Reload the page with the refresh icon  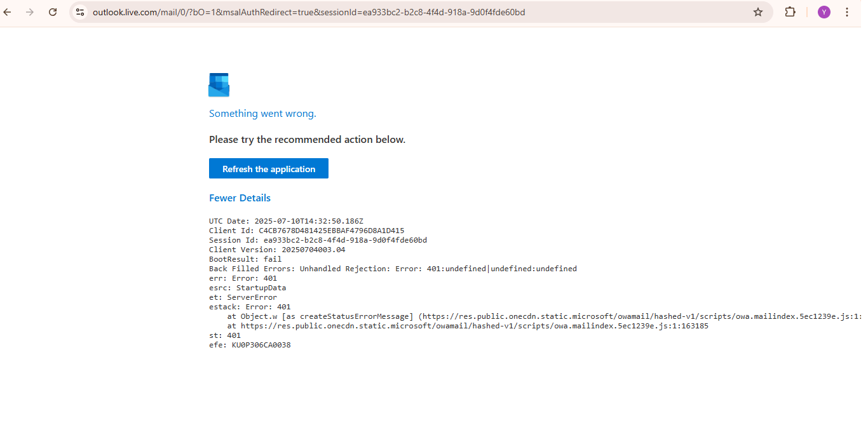(x=53, y=12)
